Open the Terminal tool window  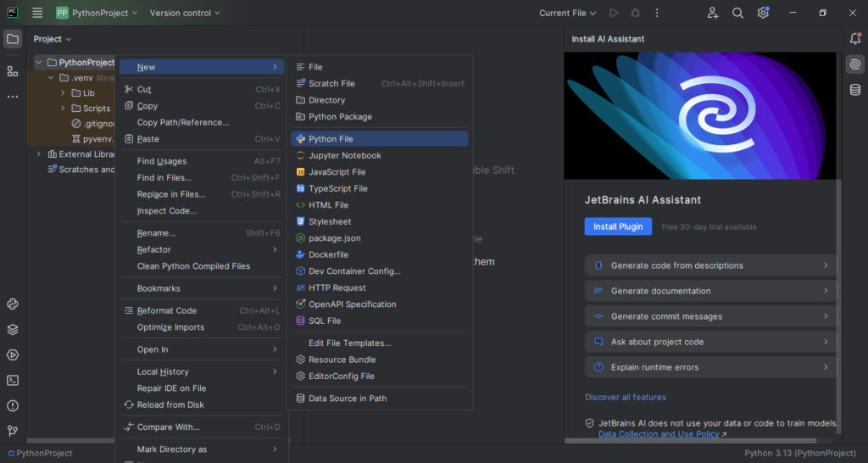pyautogui.click(x=13, y=381)
